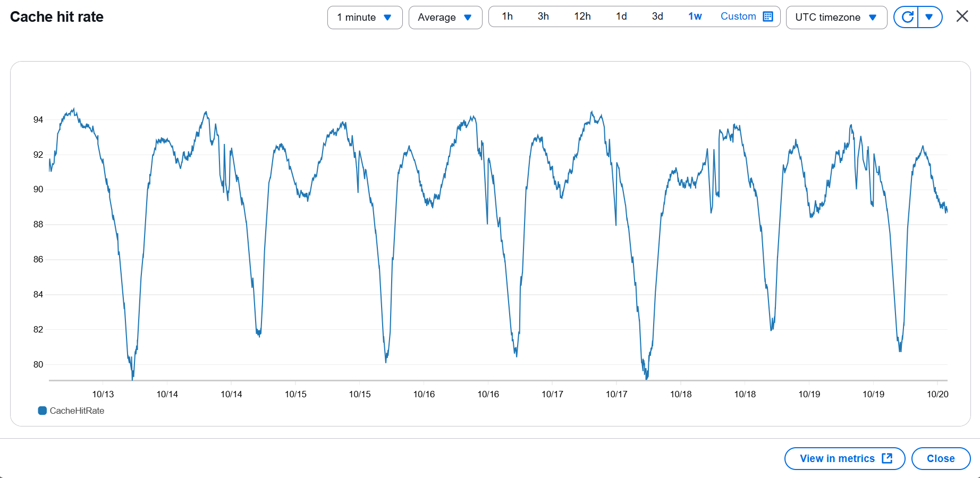Click the calendar icon next to Custom

click(768, 16)
